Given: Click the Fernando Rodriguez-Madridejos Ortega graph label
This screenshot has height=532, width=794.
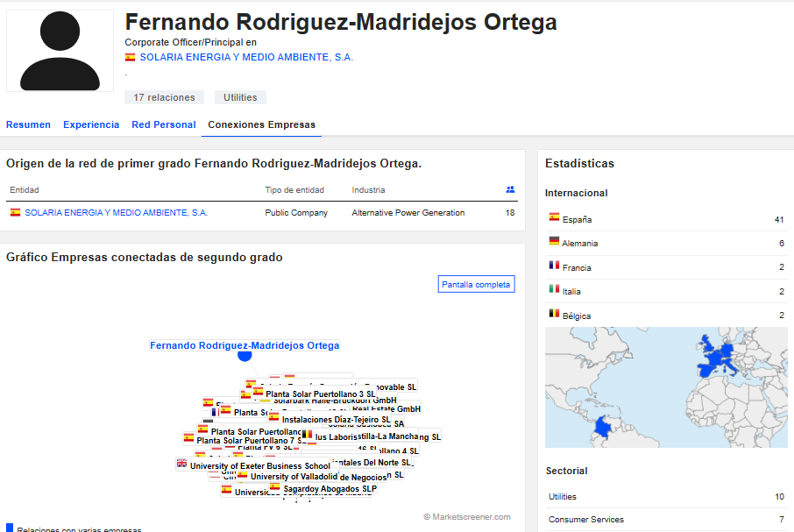Looking at the screenshot, I should [245, 345].
